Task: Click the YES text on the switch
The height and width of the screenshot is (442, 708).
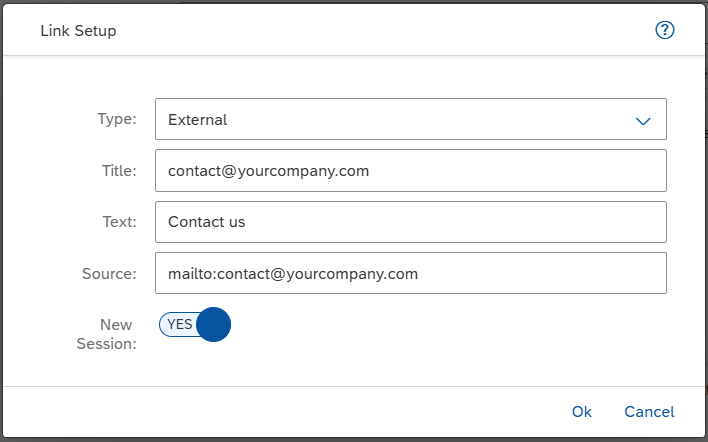Action: (x=180, y=324)
